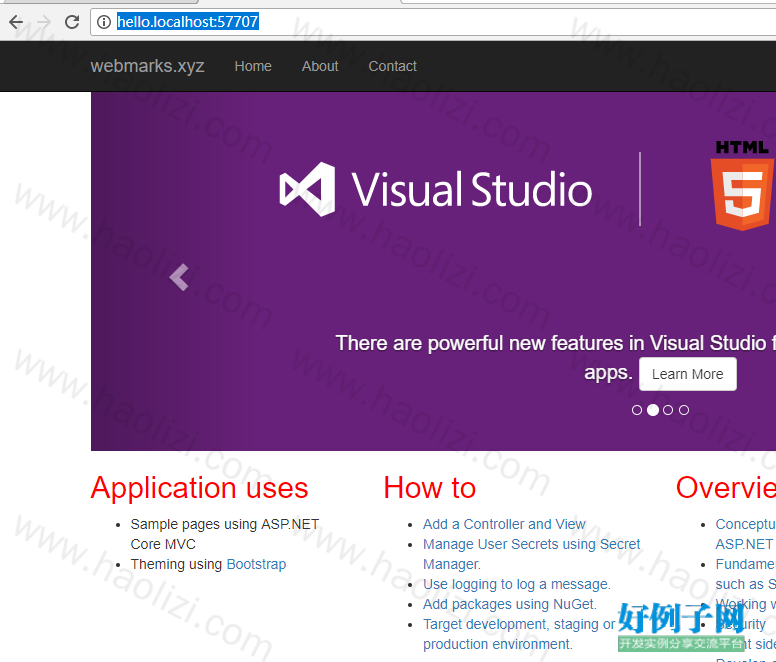
Task: Click the carousel previous chevron
Action: pos(179,277)
